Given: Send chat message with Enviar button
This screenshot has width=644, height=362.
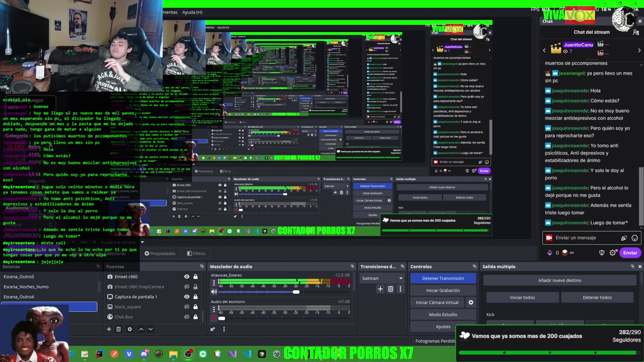Looking at the screenshot, I should [x=630, y=253].
